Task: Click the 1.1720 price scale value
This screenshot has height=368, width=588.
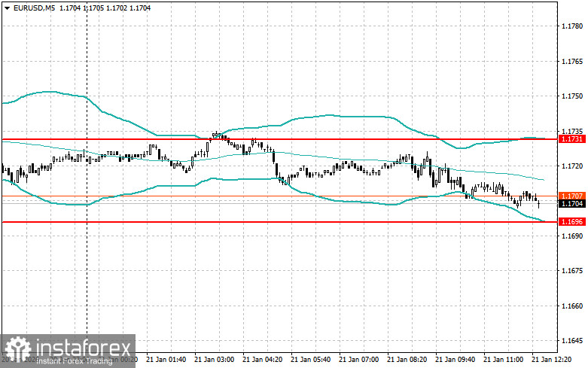Action: 572,166
